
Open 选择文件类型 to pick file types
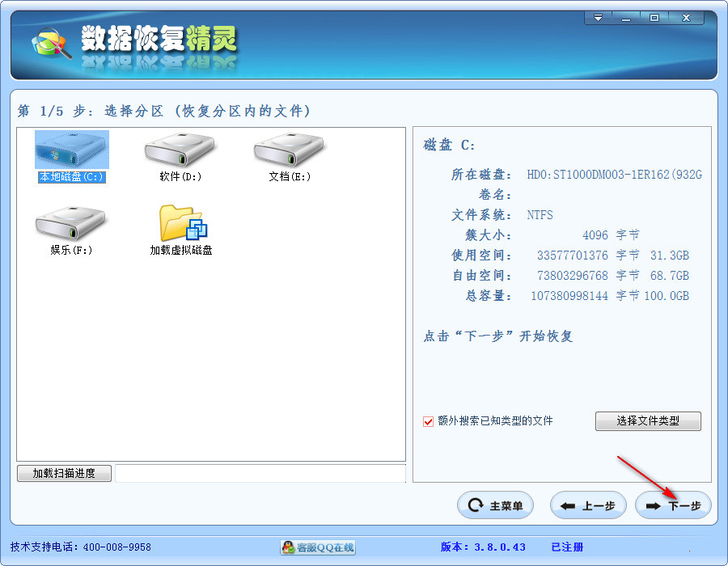pyautogui.click(x=647, y=421)
